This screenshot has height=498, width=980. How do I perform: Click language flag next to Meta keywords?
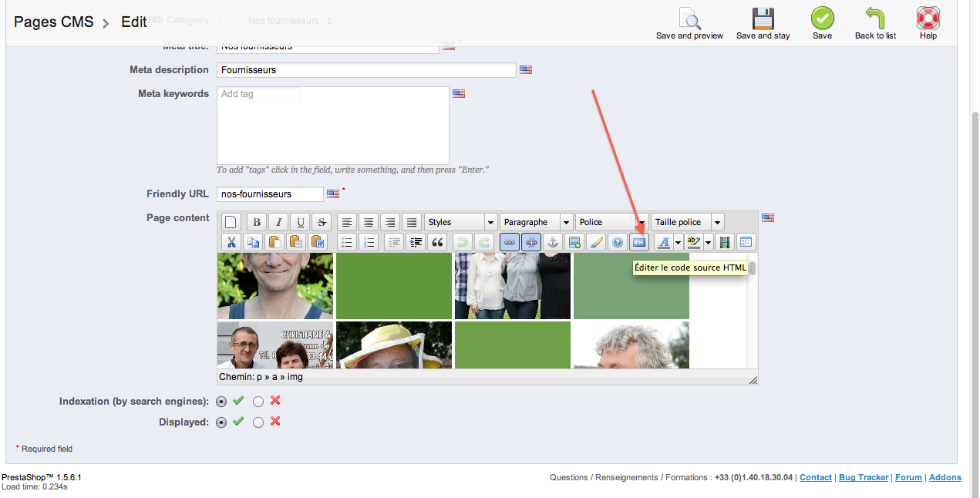pyautogui.click(x=459, y=93)
